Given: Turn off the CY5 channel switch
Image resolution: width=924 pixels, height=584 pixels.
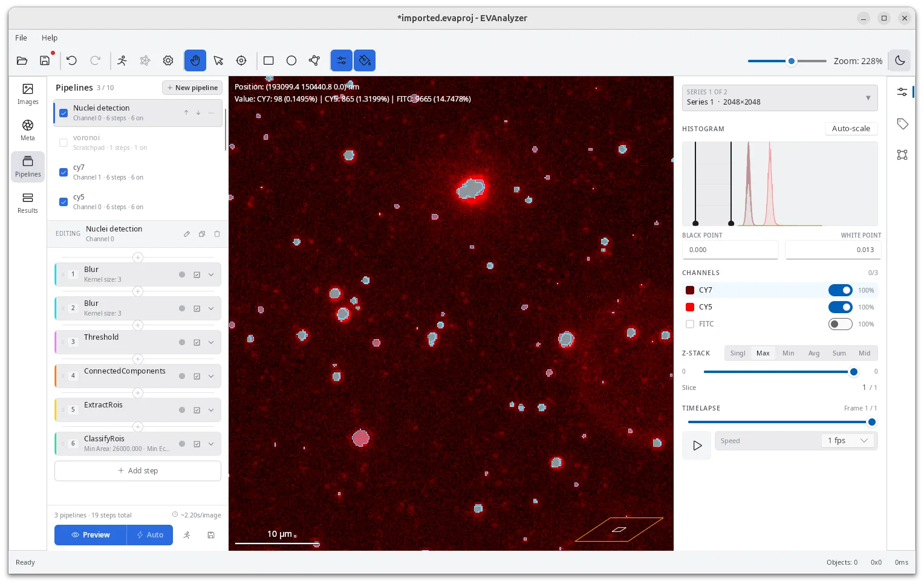Looking at the screenshot, I should point(840,307).
